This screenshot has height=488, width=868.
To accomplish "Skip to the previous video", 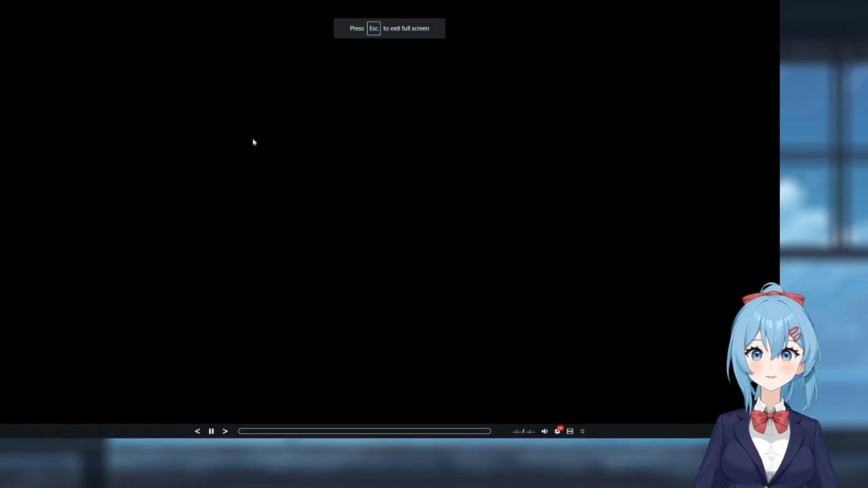I will 197,431.
